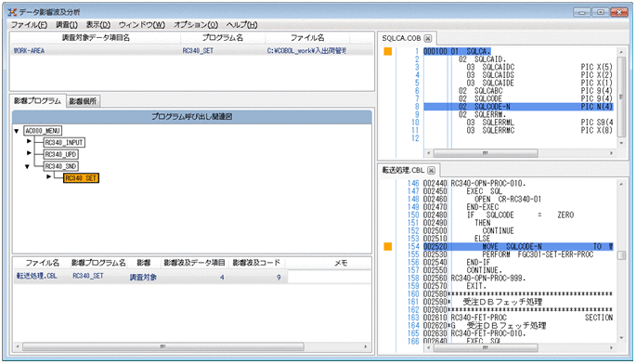Sort by プログラム名 column header
636x364 pixels.
point(223,38)
